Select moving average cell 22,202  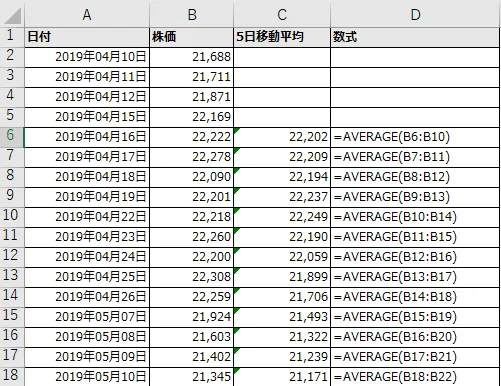tap(282, 137)
